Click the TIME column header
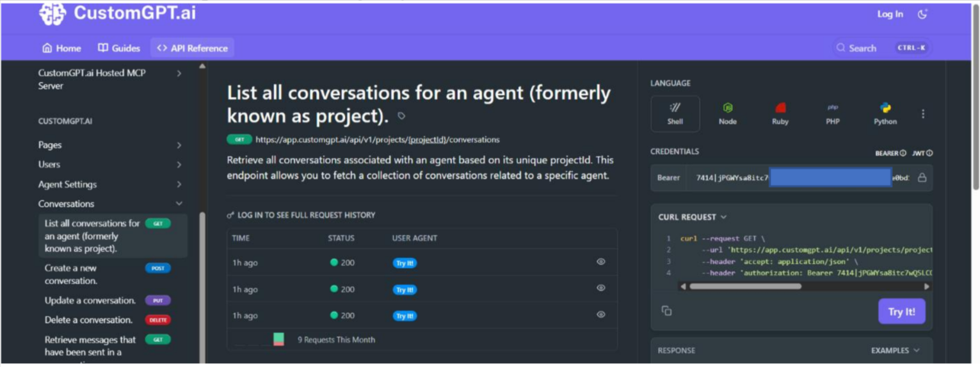Viewport: 980px width, 367px height. [241, 238]
